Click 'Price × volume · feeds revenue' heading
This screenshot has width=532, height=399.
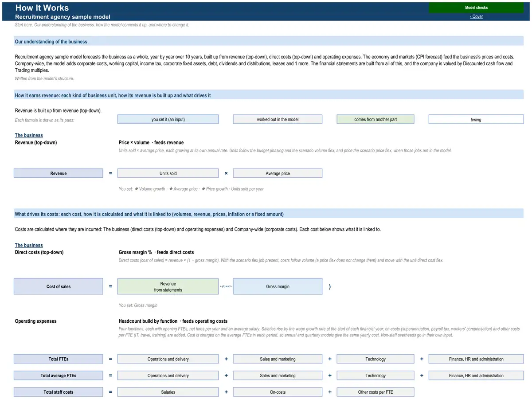pos(151,142)
